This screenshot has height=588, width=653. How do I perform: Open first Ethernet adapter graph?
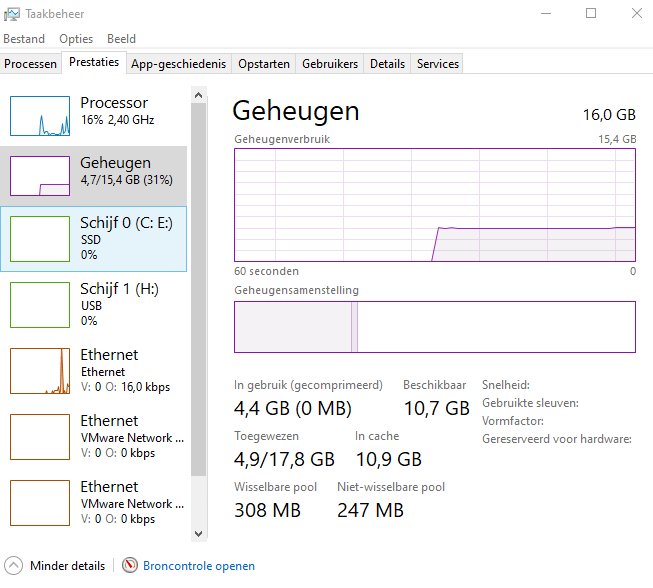pos(39,370)
